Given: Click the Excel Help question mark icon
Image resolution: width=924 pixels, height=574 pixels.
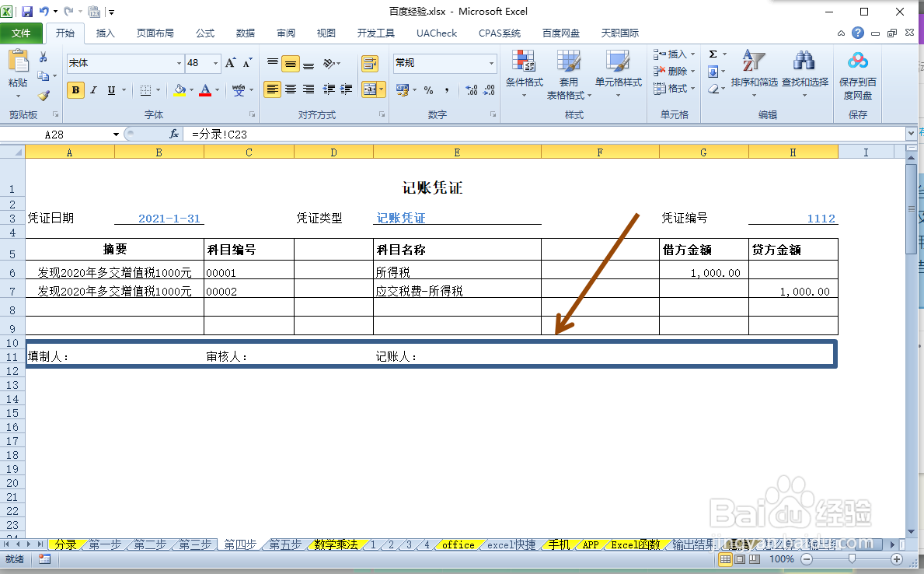Looking at the screenshot, I should point(858,33).
